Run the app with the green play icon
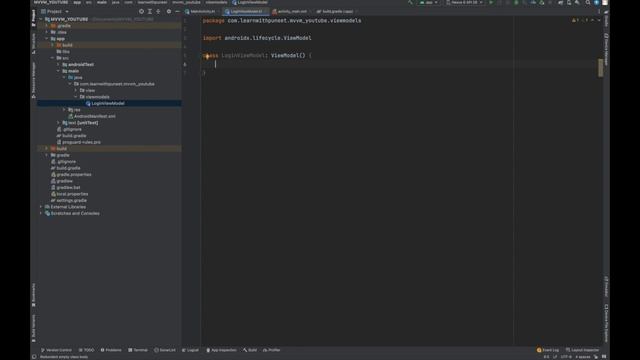 491,2
